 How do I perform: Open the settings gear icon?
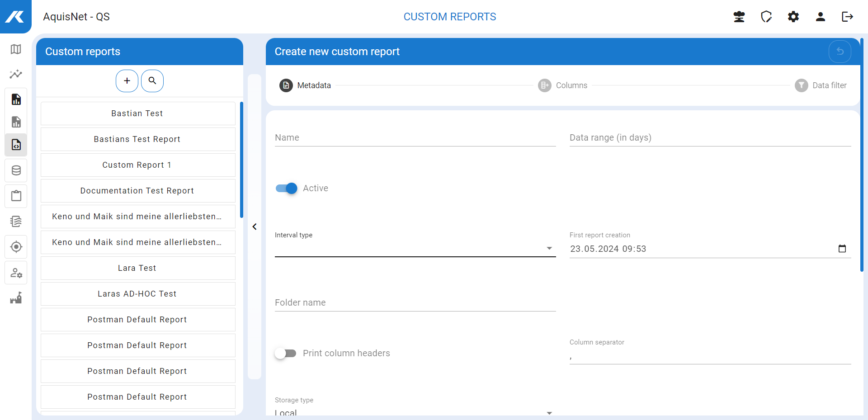[x=793, y=17]
